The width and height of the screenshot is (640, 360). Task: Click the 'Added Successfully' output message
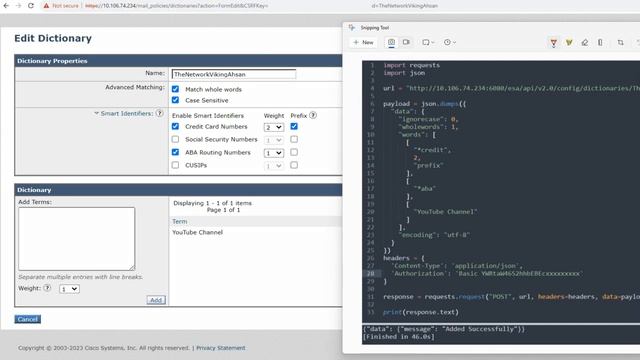[444, 329]
